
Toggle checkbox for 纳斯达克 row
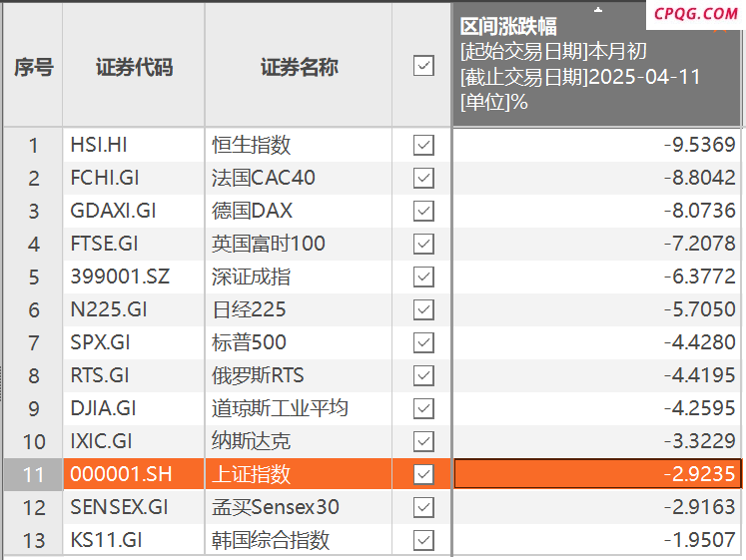pos(423,441)
